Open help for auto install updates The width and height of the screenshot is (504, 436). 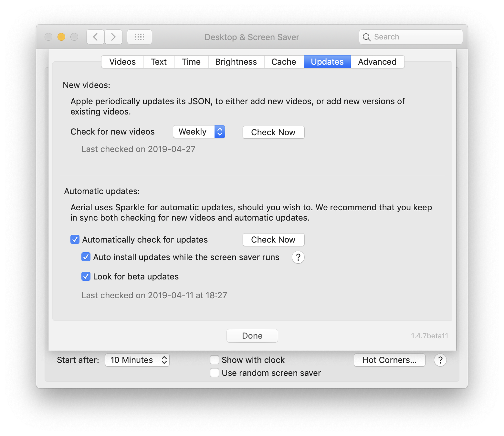click(x=298, y=257)
